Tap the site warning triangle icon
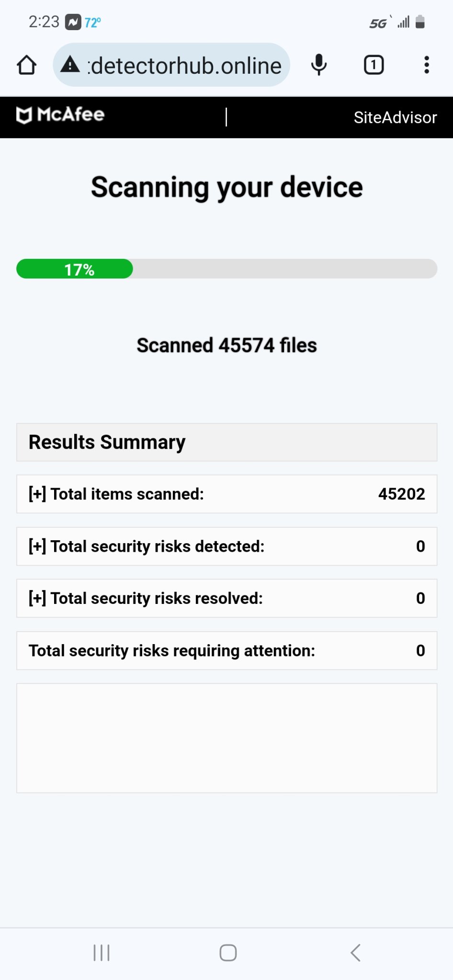 70,64
